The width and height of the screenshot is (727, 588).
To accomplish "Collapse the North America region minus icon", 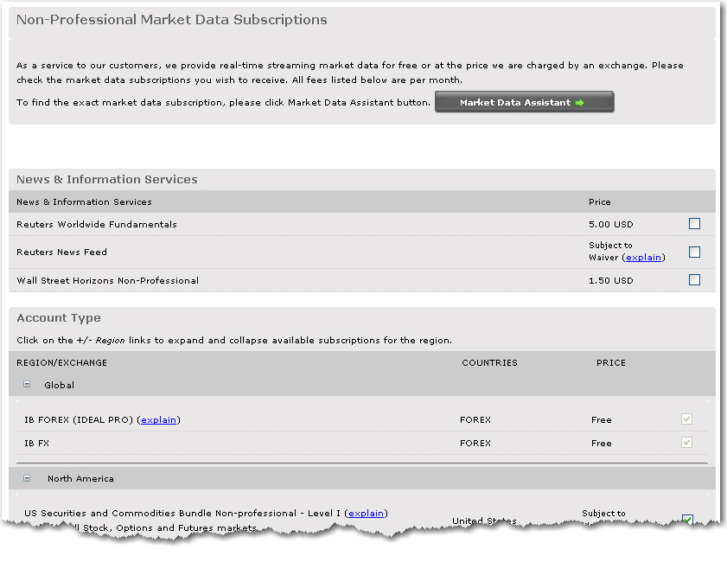I will click(x=27, y=478).
